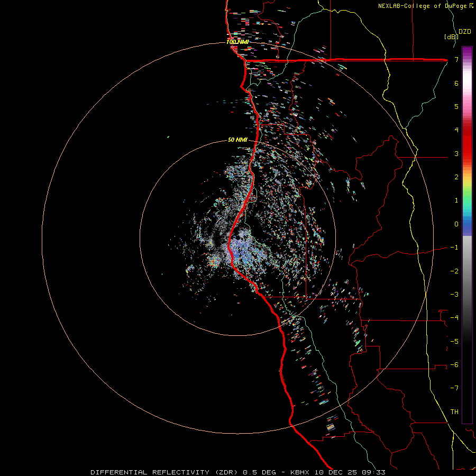
Task: Pick the "-6" tick label on the scale
Action: click(x=454, y=365)
